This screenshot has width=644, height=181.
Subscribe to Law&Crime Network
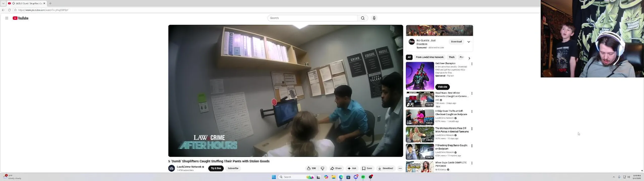coord(233,168)
